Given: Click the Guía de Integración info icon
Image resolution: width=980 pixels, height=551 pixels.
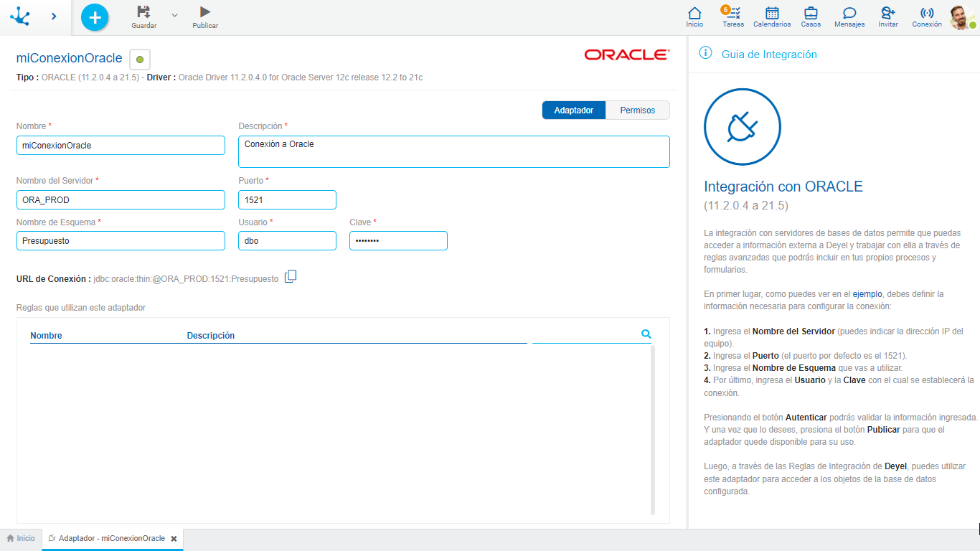Looking at the screenshot, I should tap(706, 53).
